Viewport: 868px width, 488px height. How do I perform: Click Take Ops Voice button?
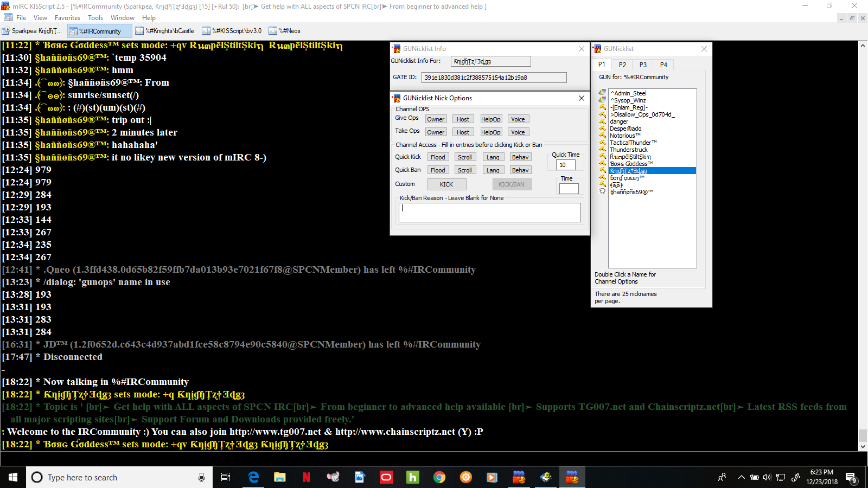(x=518, y=132)
